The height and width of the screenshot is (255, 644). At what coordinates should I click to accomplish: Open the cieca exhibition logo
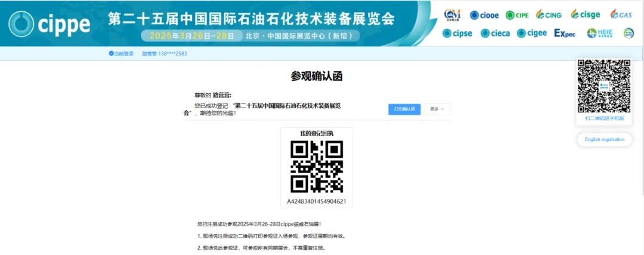495,33
